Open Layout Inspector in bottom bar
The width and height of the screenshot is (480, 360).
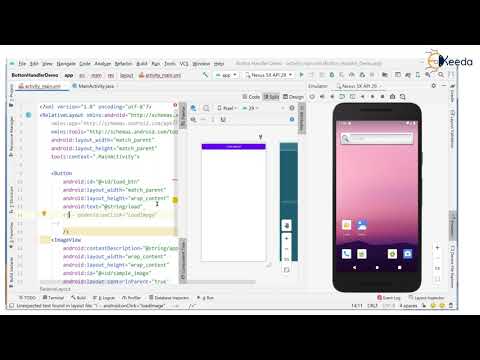(426, 298)
